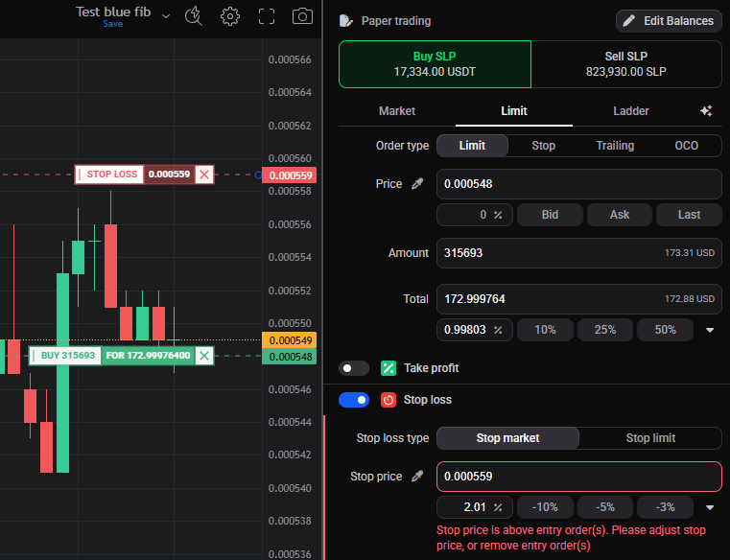Click the sparkle icon beside Ladder tab
Image resolution: width=730 pixels, height=560 pixels.
(x=706, y=111)
